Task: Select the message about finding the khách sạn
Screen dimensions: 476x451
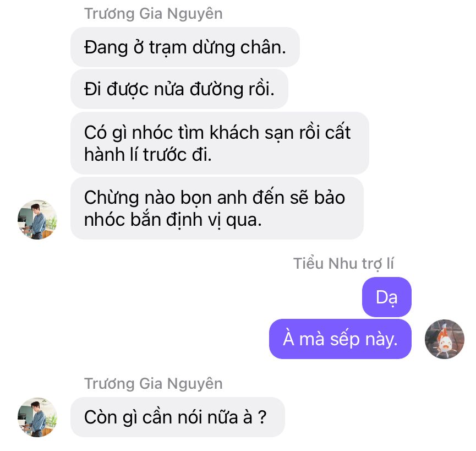Action: (220, 143)
